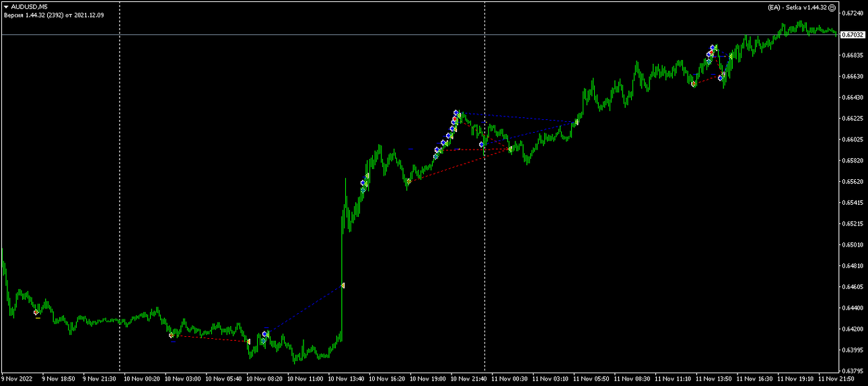Click the 9 Nov 18:50 time scale label
The height and width of the screenshot is (386, 868).
pyautogui.click(x=58, y=379)
